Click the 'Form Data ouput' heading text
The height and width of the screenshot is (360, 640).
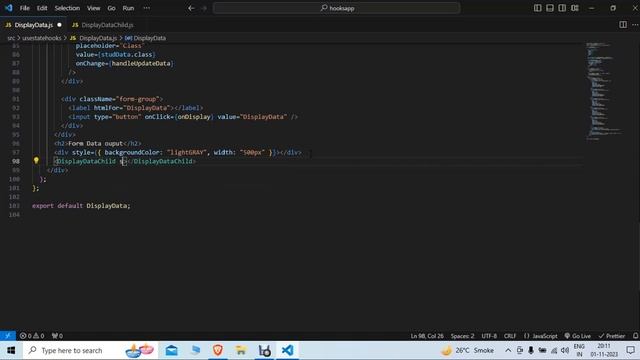[96, 143]
